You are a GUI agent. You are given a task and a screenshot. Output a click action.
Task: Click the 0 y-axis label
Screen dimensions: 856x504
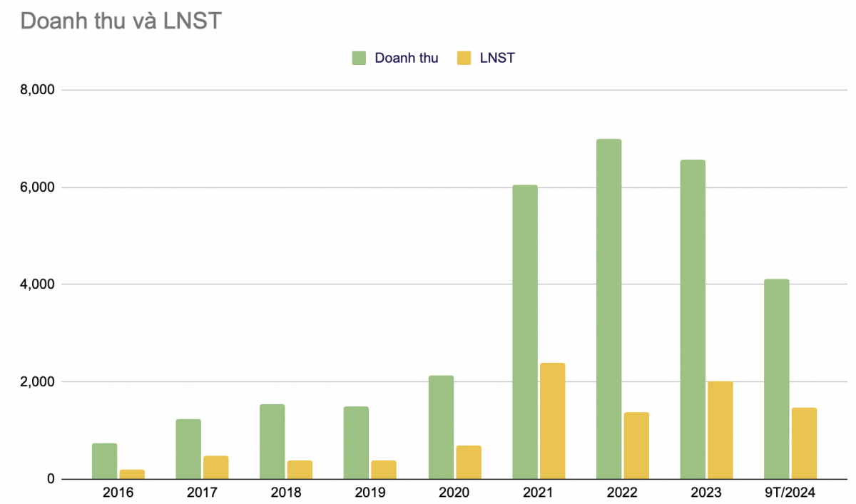(51, 479)
